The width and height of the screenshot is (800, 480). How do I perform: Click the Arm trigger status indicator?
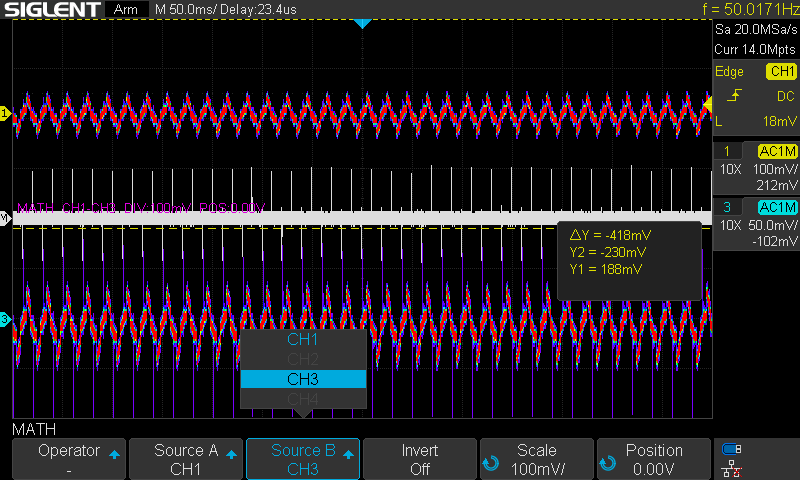point(126,9)
